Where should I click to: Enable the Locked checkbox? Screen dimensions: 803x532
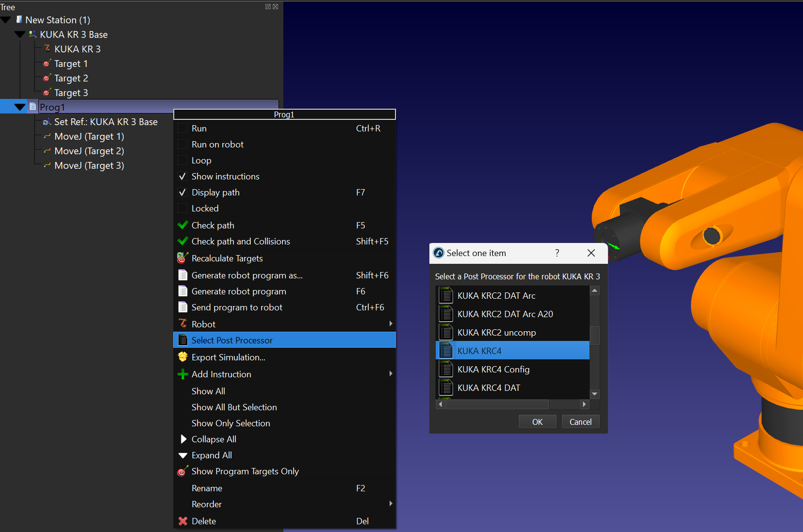click(182, 209)
